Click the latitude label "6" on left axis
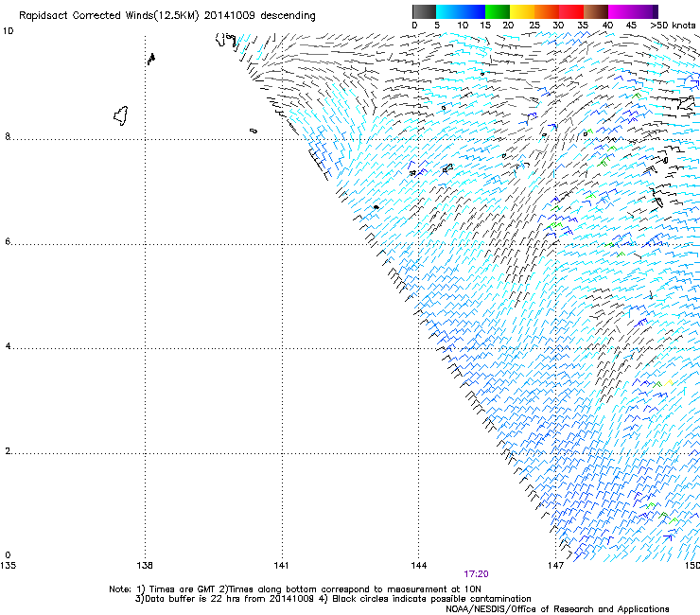The width and height of the screenshot is (700, 615). (x=8, y=241)
